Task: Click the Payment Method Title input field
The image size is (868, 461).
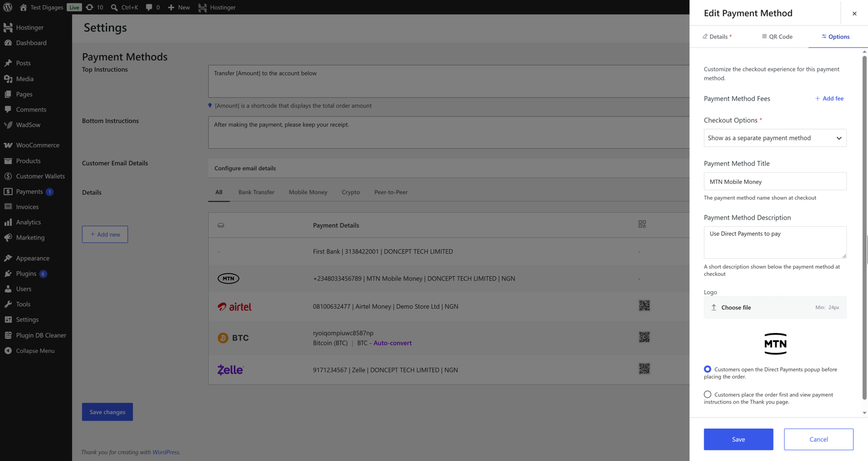Action: click(775, 181)
